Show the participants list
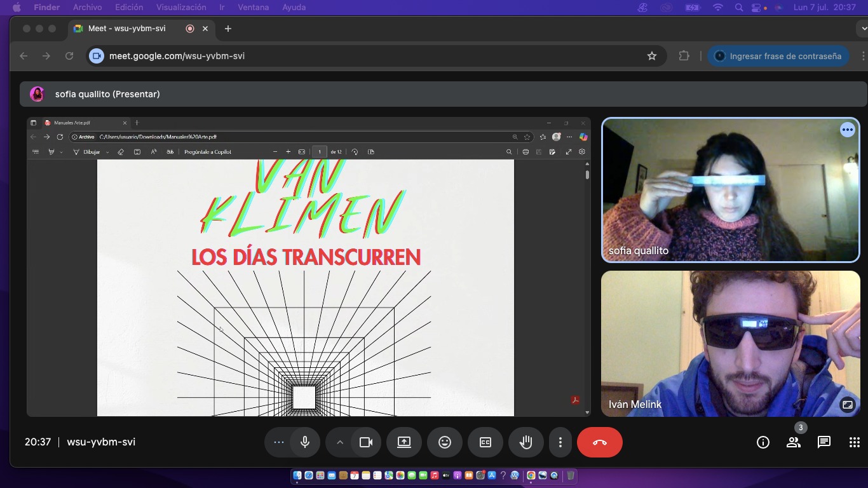 click(x=793, y=442)
